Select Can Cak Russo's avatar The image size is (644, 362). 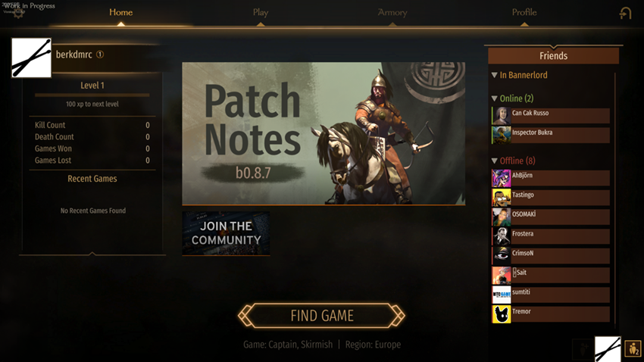(x=502, y=116)
